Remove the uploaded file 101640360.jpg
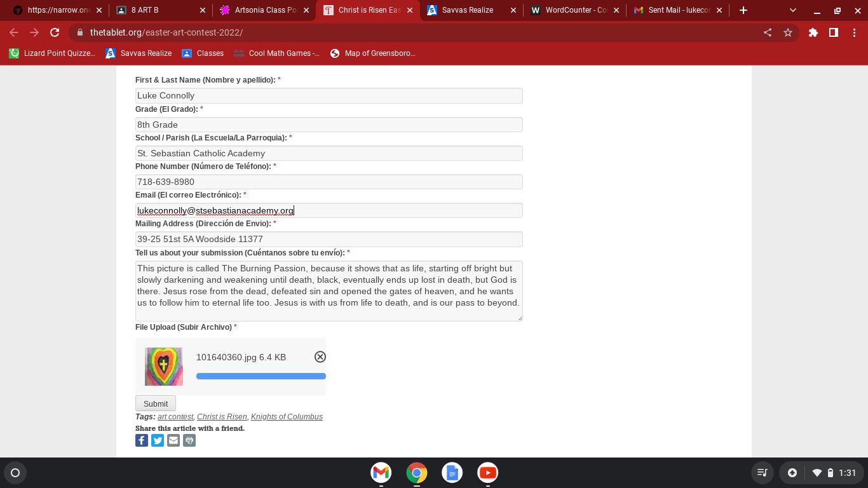The image size is (868, 488). click(x=320, y=357)
